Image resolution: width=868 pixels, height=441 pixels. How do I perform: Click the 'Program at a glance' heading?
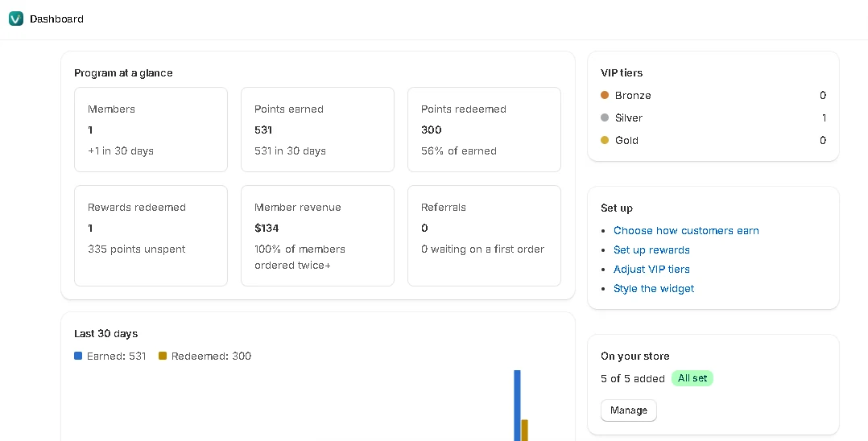pyautogui.click(x=123, y=73)
